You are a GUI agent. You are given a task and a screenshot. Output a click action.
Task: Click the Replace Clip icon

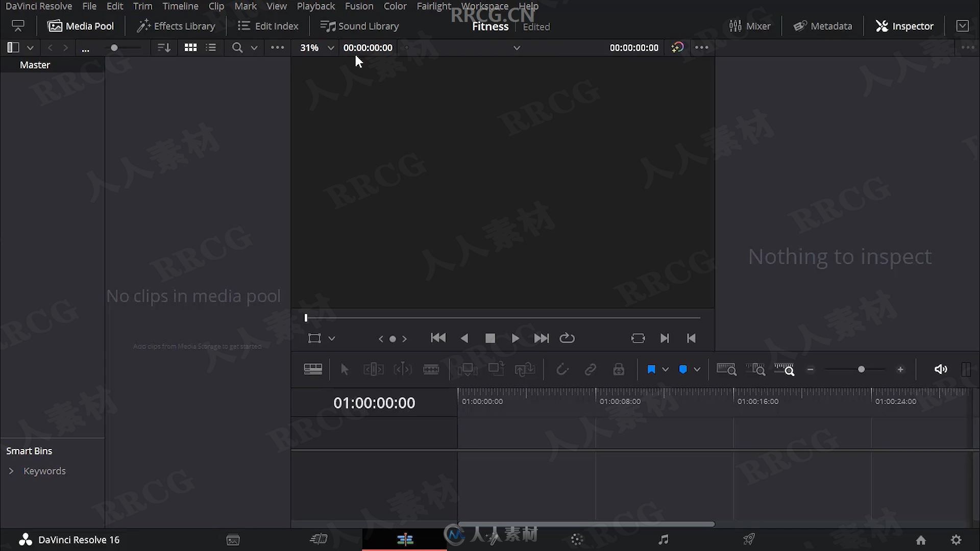(525, 369)
